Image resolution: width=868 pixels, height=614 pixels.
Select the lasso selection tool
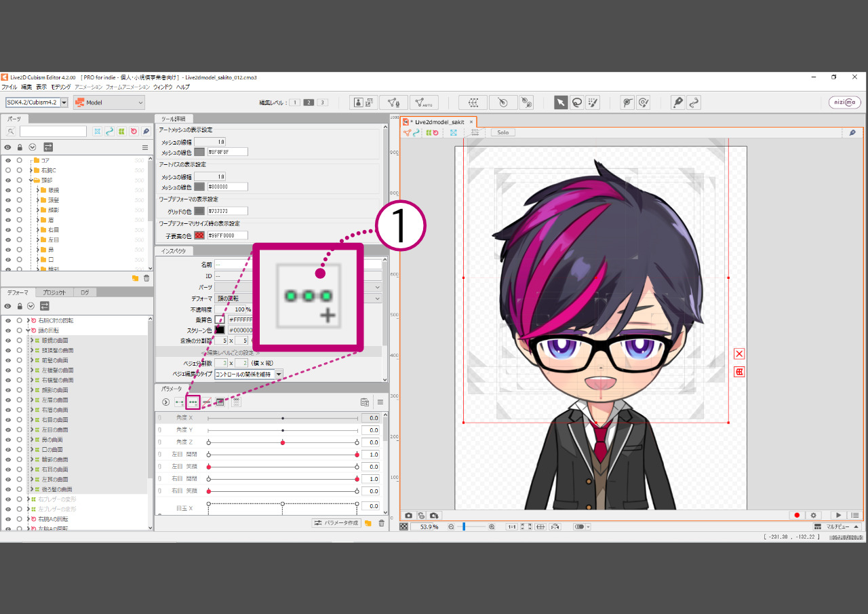577,102
